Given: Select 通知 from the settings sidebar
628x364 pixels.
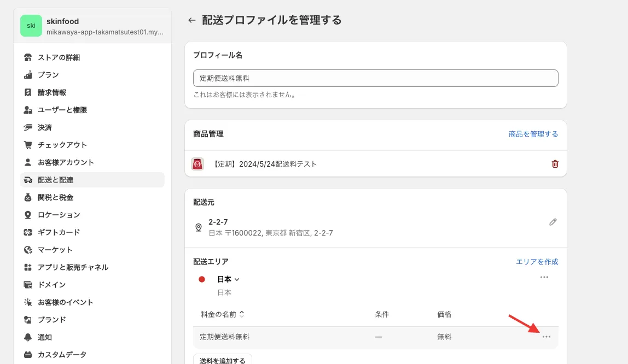Looking at the screenshot, I should [x=45, y=337].
